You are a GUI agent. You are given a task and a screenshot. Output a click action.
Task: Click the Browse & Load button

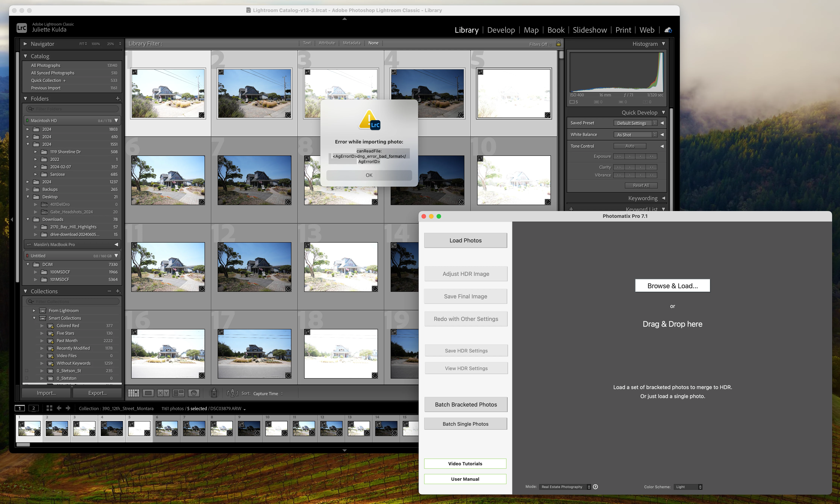coord(672,286)
